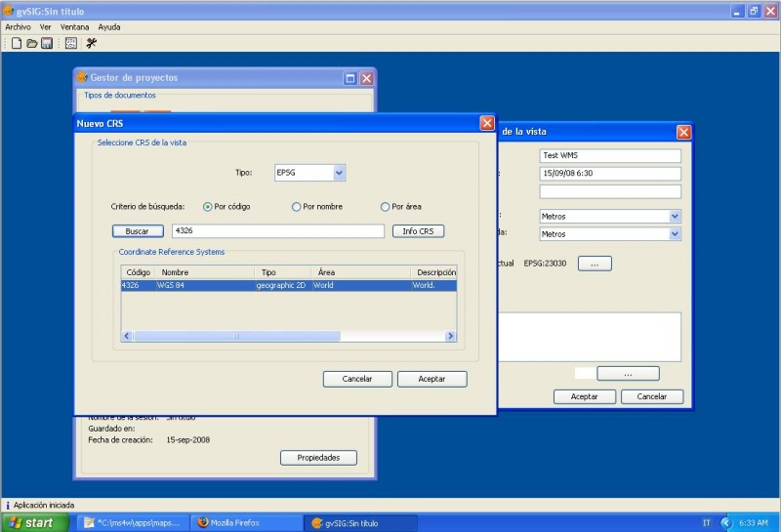This screenshot has height=532, width=781.
Task: Click the CRS table horizontal scrollbar
Action: tap(235, 336)
